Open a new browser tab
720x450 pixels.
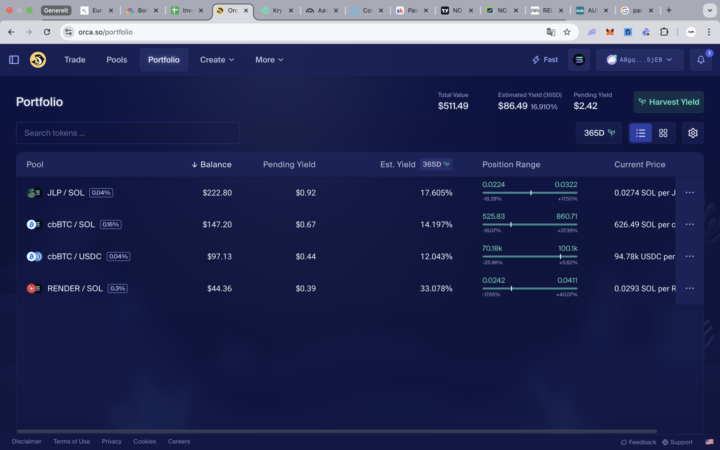pyautogui.click(x=669, y=10)
